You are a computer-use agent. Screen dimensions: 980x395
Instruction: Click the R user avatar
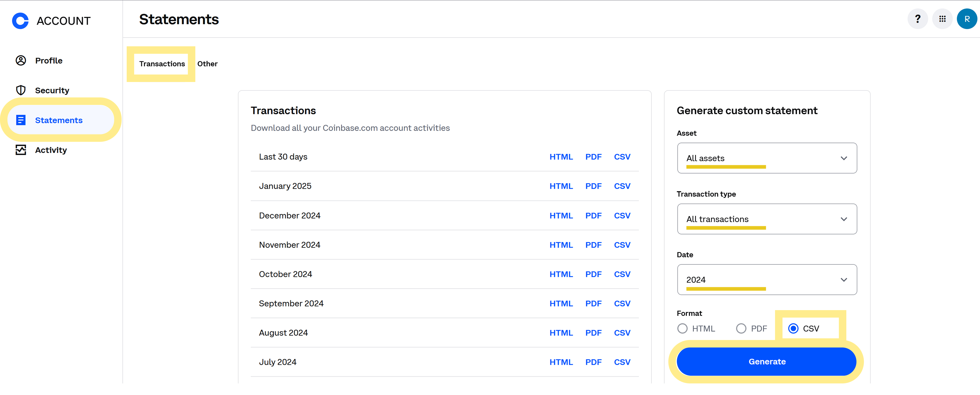(x=967, y=19)
